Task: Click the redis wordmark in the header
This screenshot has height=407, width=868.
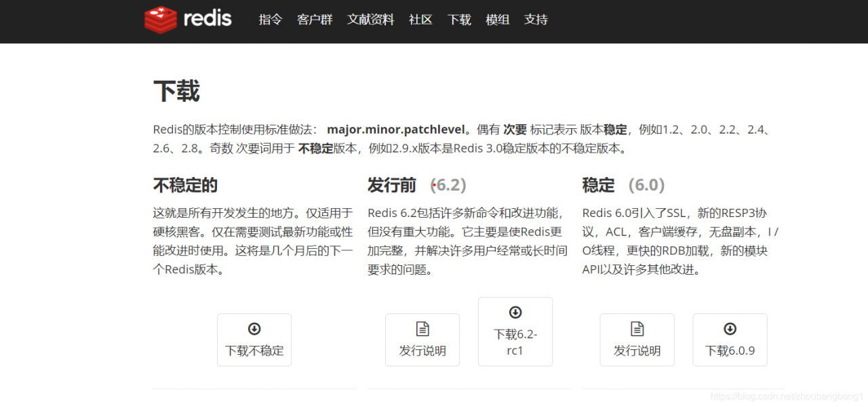Action: point(208,18)
